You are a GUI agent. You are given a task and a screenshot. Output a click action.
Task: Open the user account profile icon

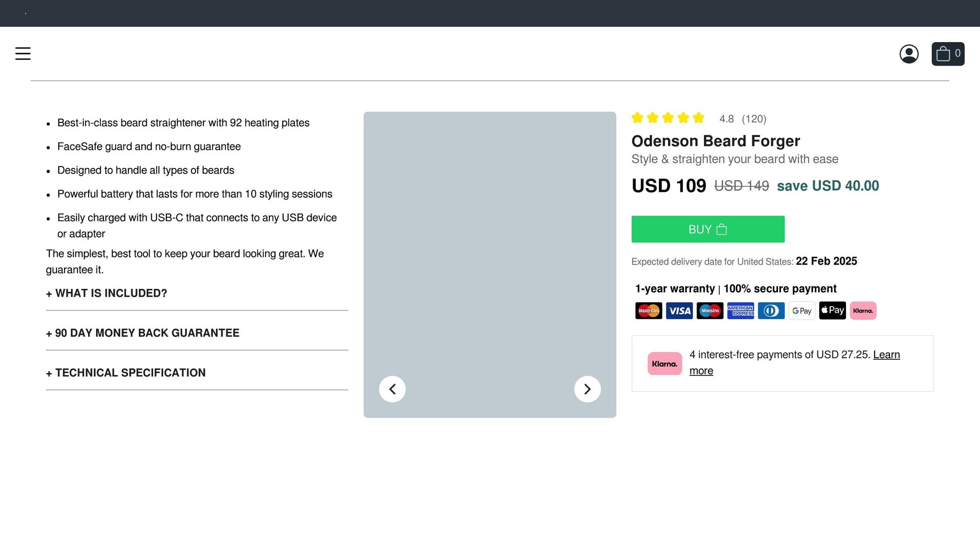[909, 54]
